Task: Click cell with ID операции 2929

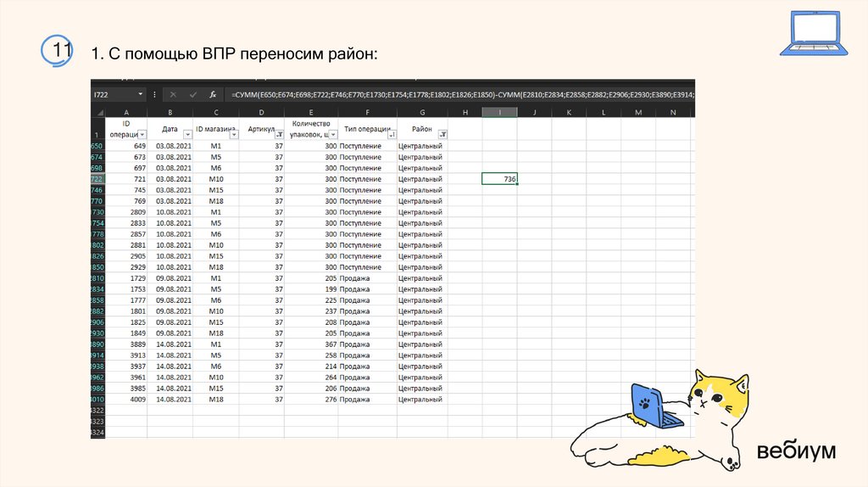Action: 126,267
